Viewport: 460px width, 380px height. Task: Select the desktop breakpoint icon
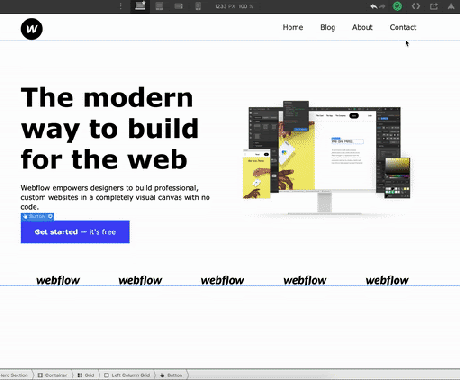click(140, 6)
